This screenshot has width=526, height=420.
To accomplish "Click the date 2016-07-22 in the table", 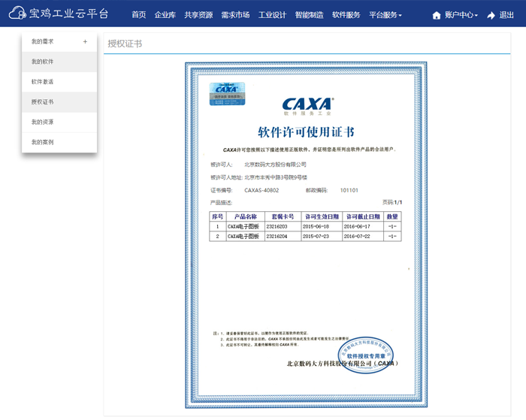I will [x=357, y=237].
